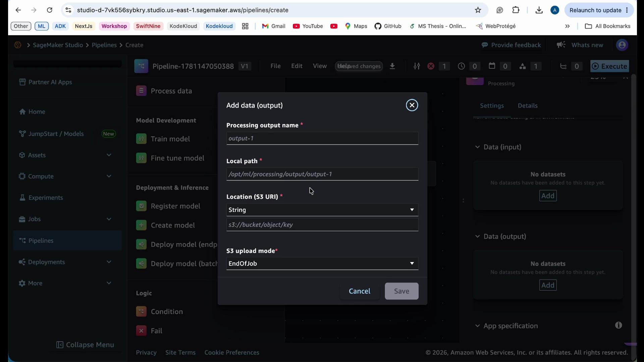Collapse the Data (output) section
This screenshot has width=644, height=362.
[x=477, y=237]
